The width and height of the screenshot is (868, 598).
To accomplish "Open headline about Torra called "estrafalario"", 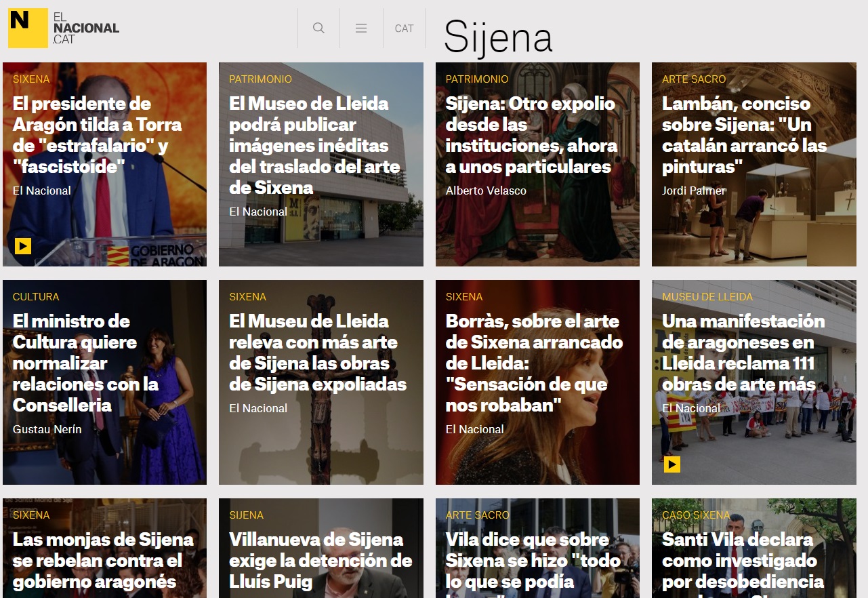I will (97, 135).
